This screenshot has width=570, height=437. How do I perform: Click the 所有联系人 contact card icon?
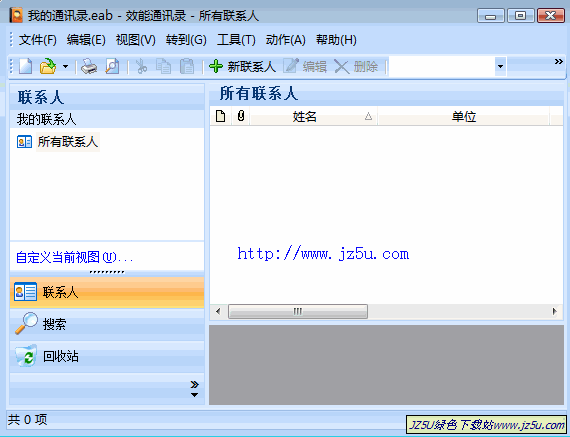pos(24,142)
